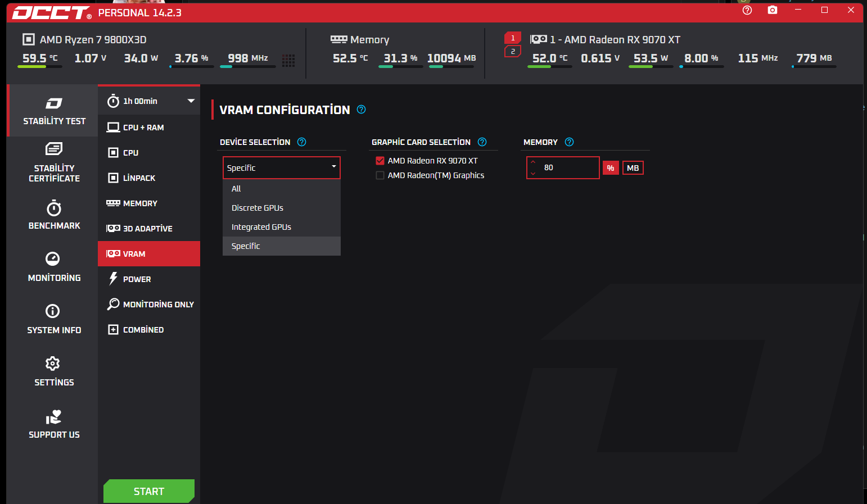The width and height of the screenshot is (867, 504).
Task: Click the CPU core grid icon
Action: (x=288, y=61)
